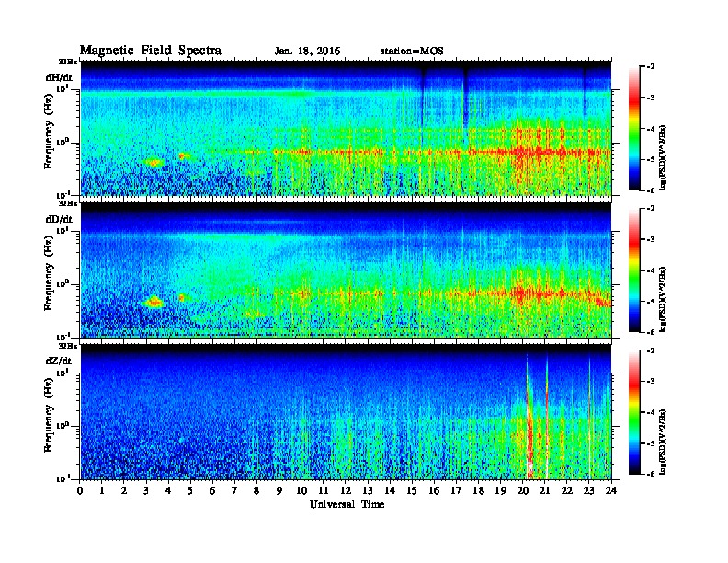
Task: Click inside the dD/dt spectrogram plot
Action: 346,270
